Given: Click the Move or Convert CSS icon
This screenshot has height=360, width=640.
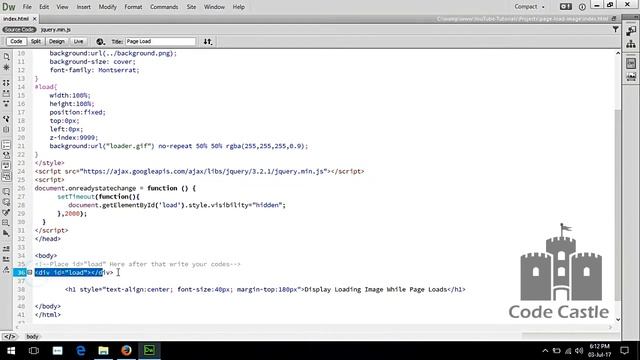Looking at the screenshot, I should coord(6,233).
